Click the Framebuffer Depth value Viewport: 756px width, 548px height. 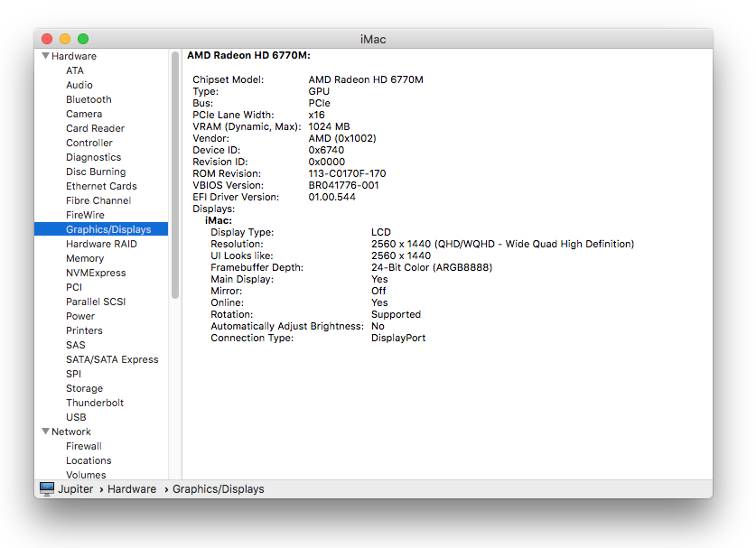click(432, 267)
